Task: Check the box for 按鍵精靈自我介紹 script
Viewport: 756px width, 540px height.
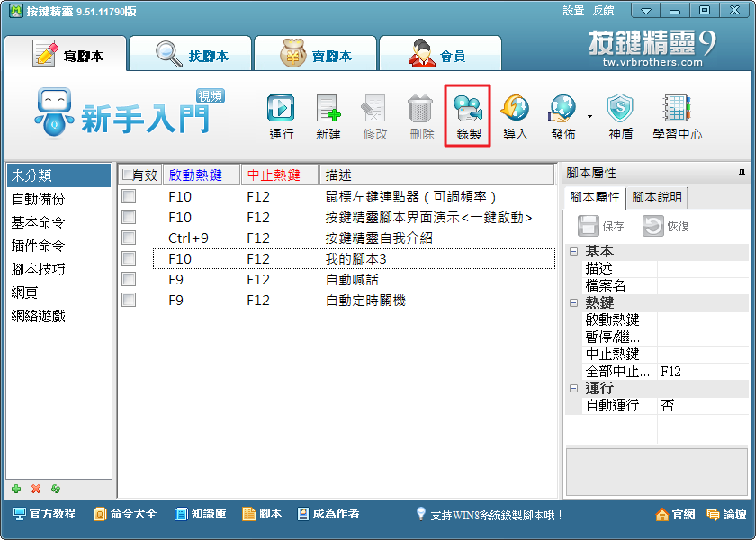Action: pos(129,238)
